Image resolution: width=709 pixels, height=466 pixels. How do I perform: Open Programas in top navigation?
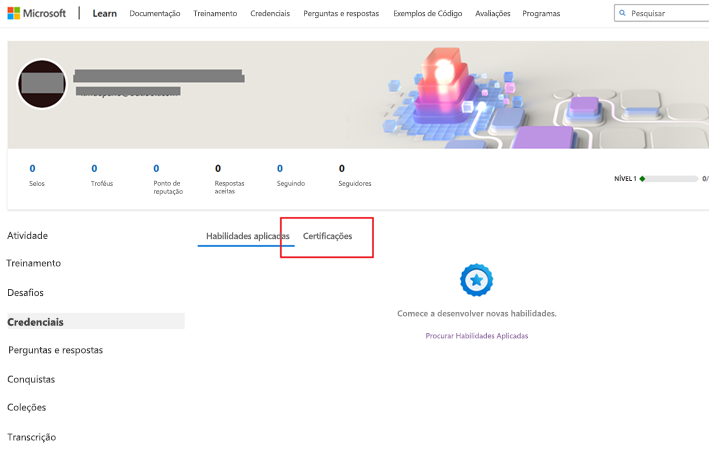coord(541,14)
